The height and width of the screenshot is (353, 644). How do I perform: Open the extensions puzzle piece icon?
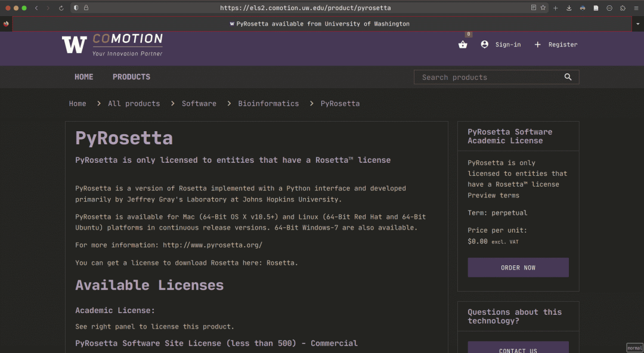[623, 8]
